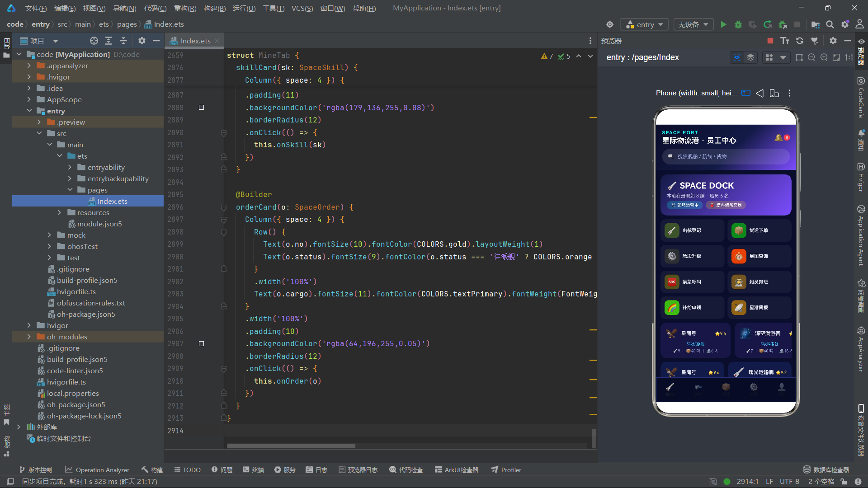The height and width of the screenshot is (488, 868).
Task: Toggle fold marker at line 2909
Action: coord(224,369)
